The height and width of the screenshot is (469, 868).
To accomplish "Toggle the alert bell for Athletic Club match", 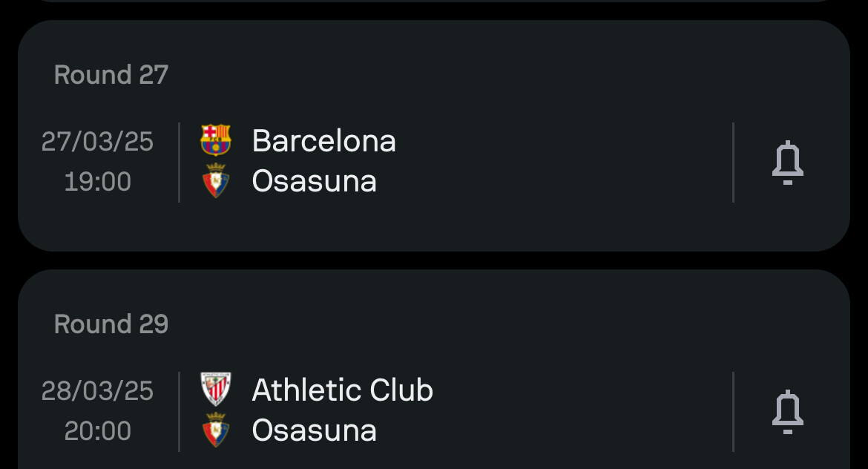I will coord(787,412).
